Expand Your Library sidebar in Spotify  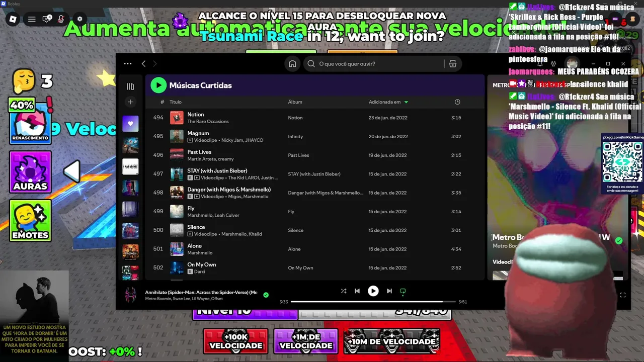pyautogui.click(x=130, y=86)
